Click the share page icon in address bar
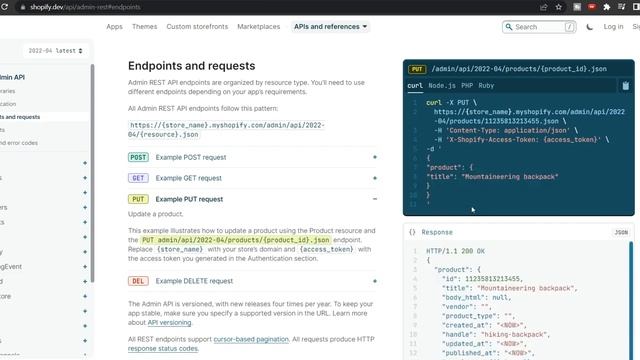640x360 pixels. tap(543, 7)
